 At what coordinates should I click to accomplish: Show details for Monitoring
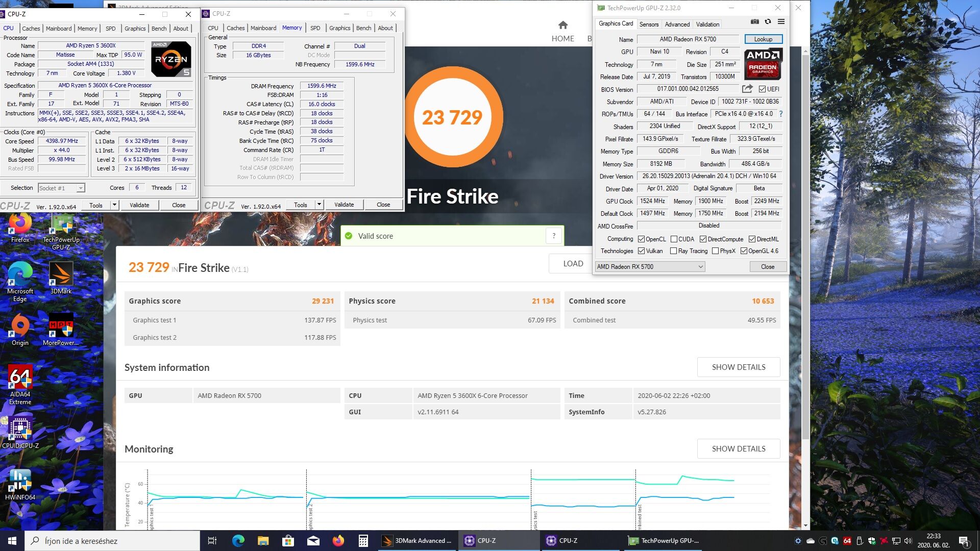[739, 449]
